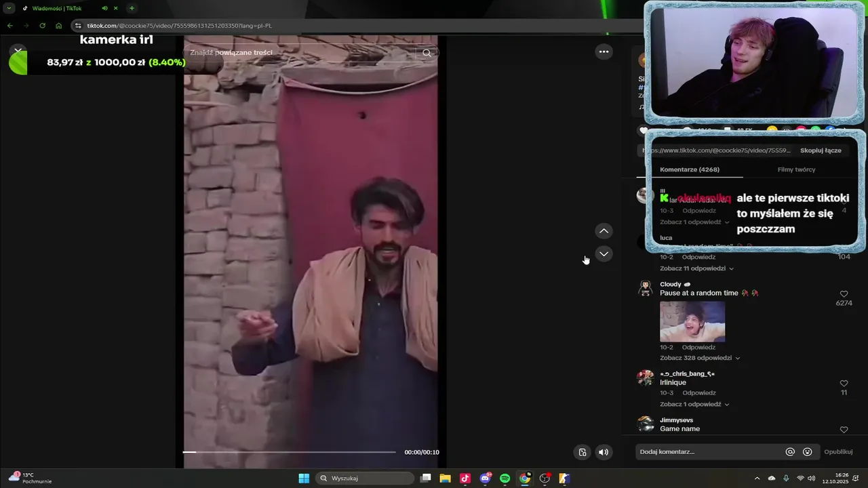Image resolution: width=868 pixels, height=488 pixels.
Task: Reply to the 'Irlinique' comment via Odpowiedz
Action: [x=699, y=393]
